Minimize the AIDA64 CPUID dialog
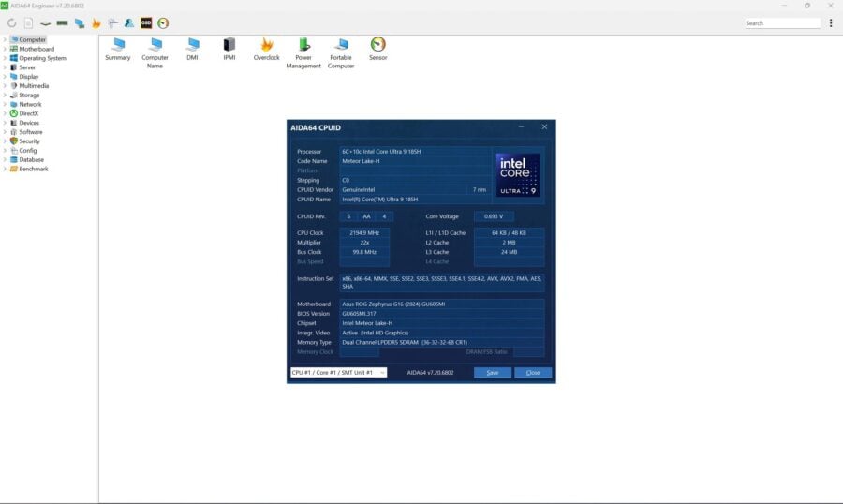This screenshot has width=843, height=504. (521, 127)
